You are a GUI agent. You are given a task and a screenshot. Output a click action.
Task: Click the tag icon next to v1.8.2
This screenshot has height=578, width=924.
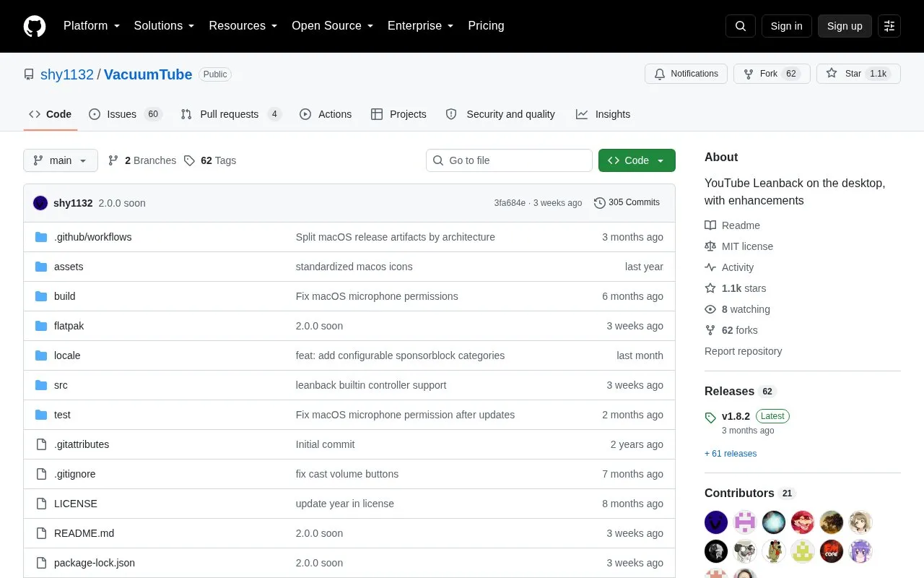pyautogui.click(x=710, y=417)
